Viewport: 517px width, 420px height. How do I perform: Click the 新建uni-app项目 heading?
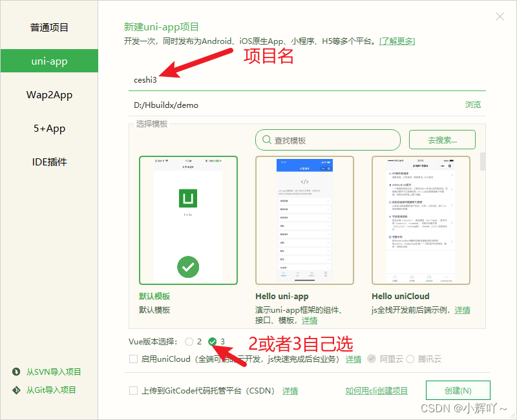(x=161, y=27)
